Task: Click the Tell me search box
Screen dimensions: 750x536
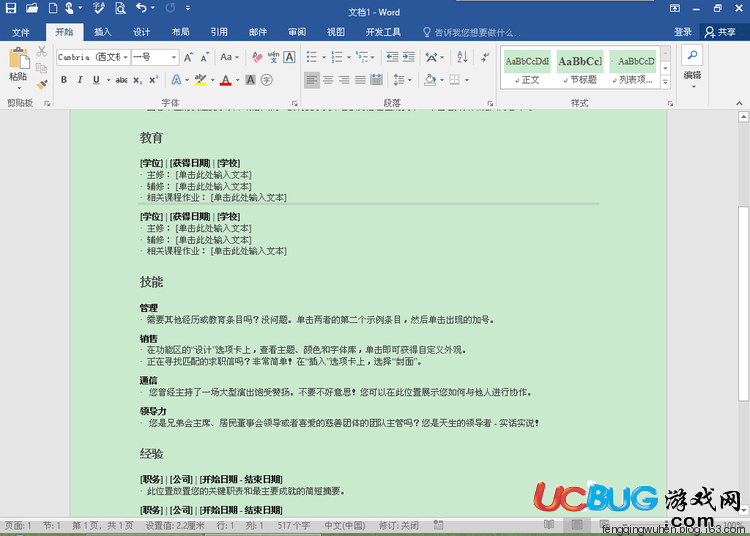Action: (473, 32)
